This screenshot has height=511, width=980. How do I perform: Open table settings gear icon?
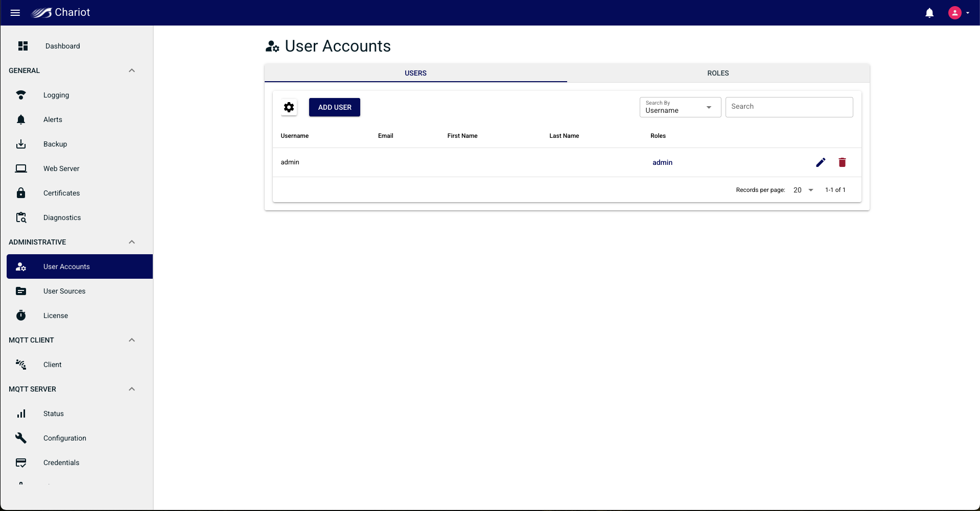click(x=289, y=107)
